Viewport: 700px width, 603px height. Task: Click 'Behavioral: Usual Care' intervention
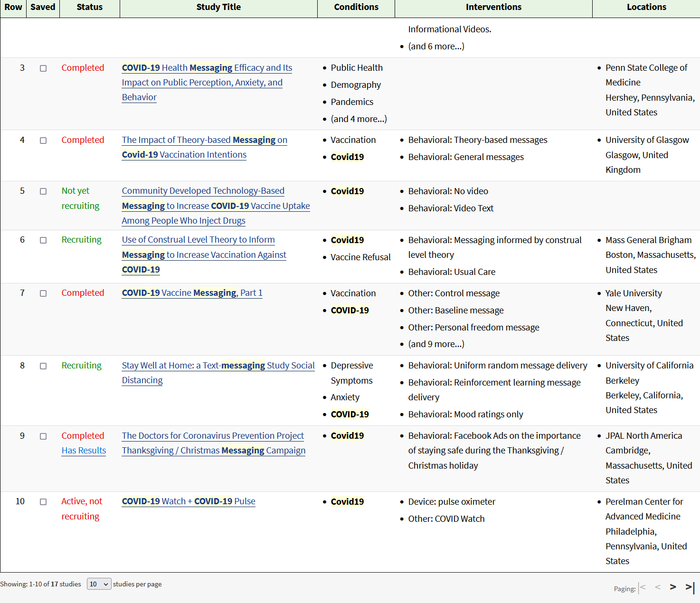[x=452, y=272]
